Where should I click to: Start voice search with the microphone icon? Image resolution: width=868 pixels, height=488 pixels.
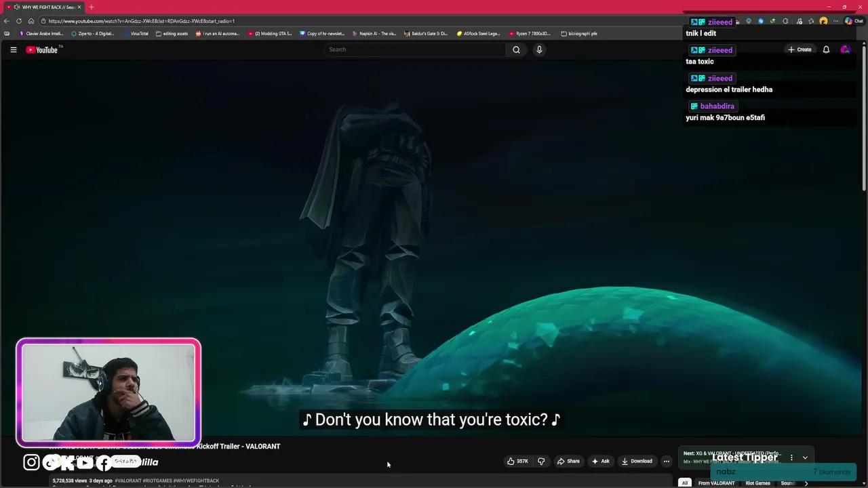pos(539,49)
